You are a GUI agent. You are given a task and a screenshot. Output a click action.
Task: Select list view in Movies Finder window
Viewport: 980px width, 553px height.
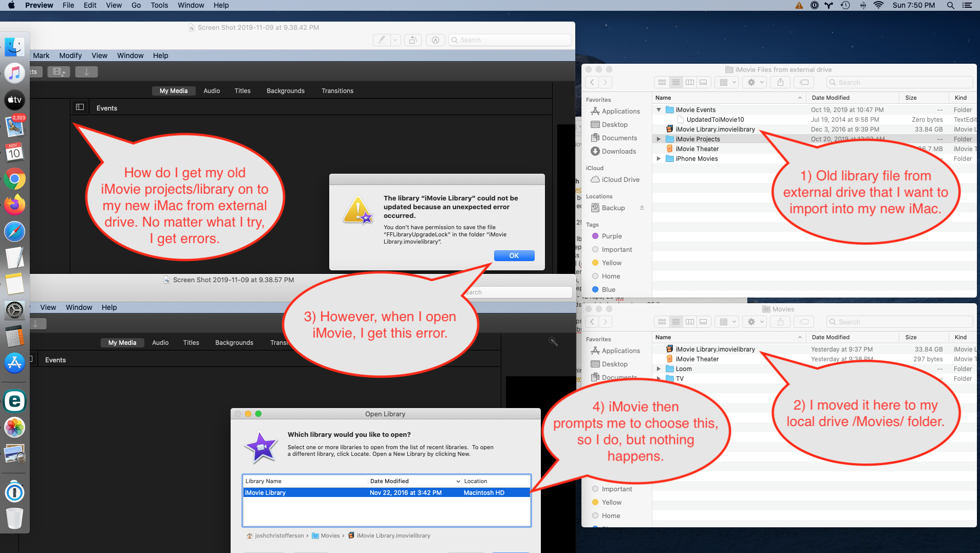(676, 322)
